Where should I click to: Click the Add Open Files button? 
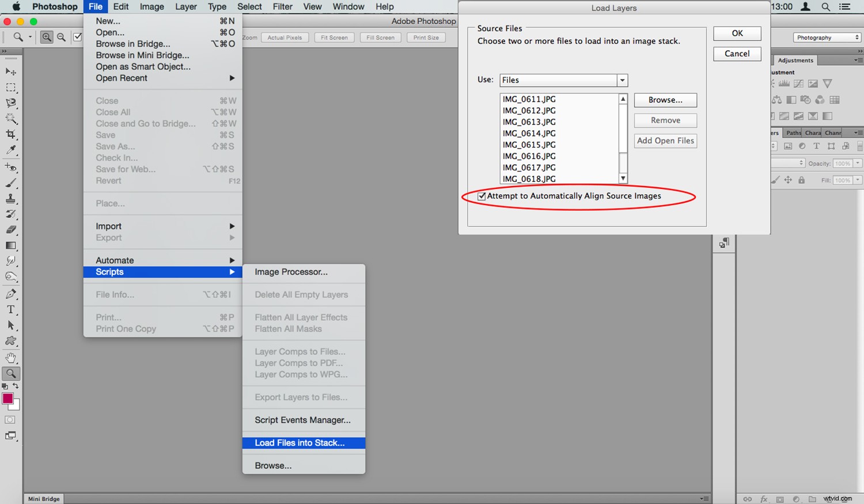[665, 141]
